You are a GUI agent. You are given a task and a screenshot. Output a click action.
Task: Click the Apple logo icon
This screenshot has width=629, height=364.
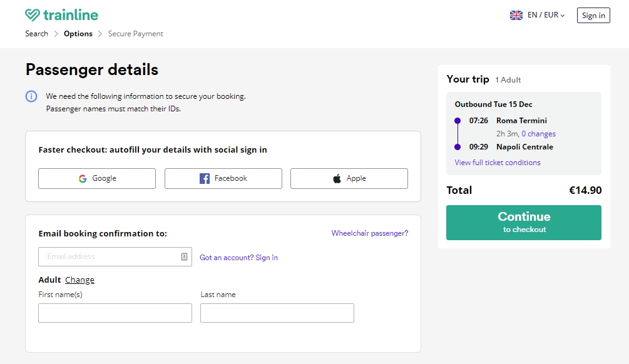tap(337, 178)
